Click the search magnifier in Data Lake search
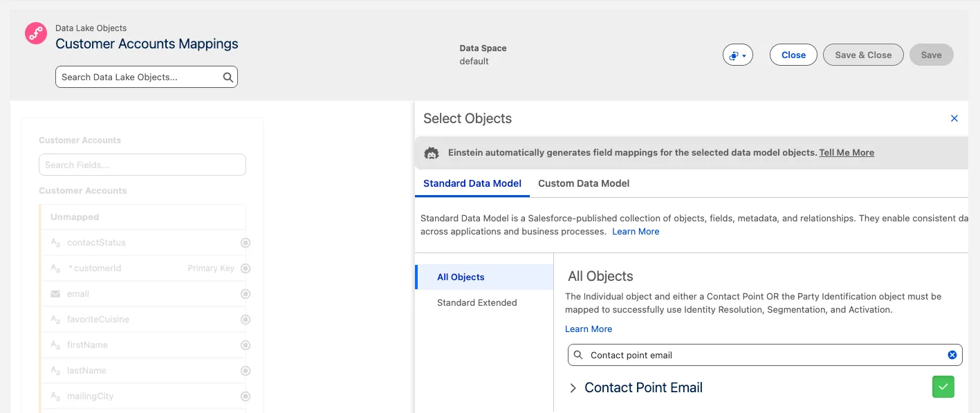This screenshot has width=980, height=413. [x=228, y=77]
